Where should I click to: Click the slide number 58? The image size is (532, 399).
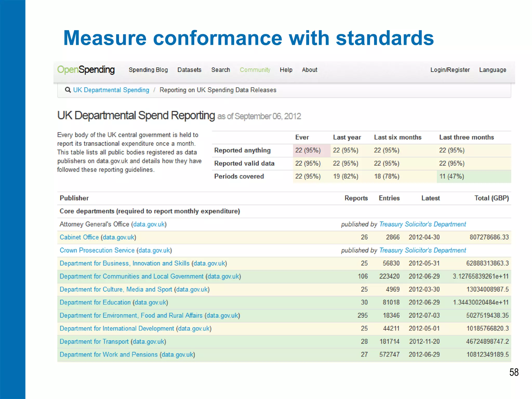point(514,372)
